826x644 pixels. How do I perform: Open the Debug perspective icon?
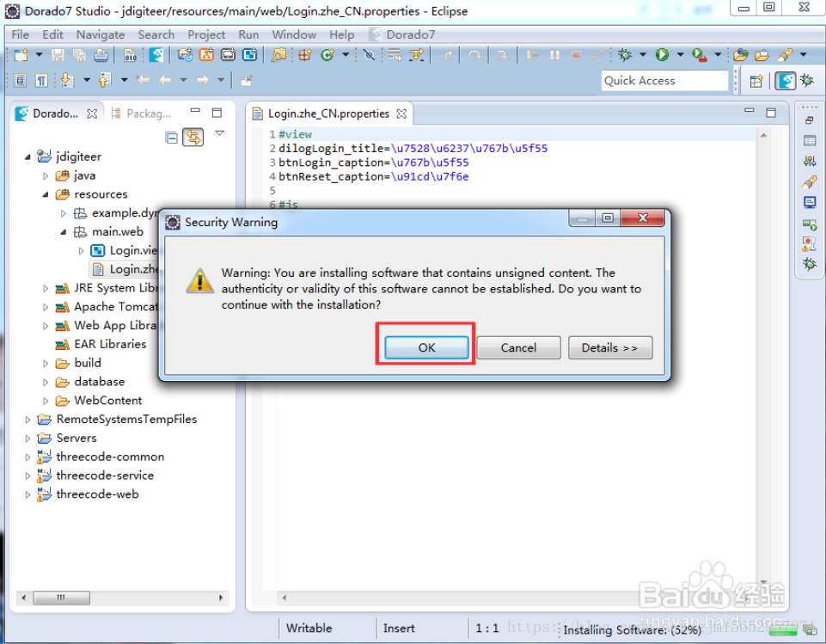pos(807,81)
